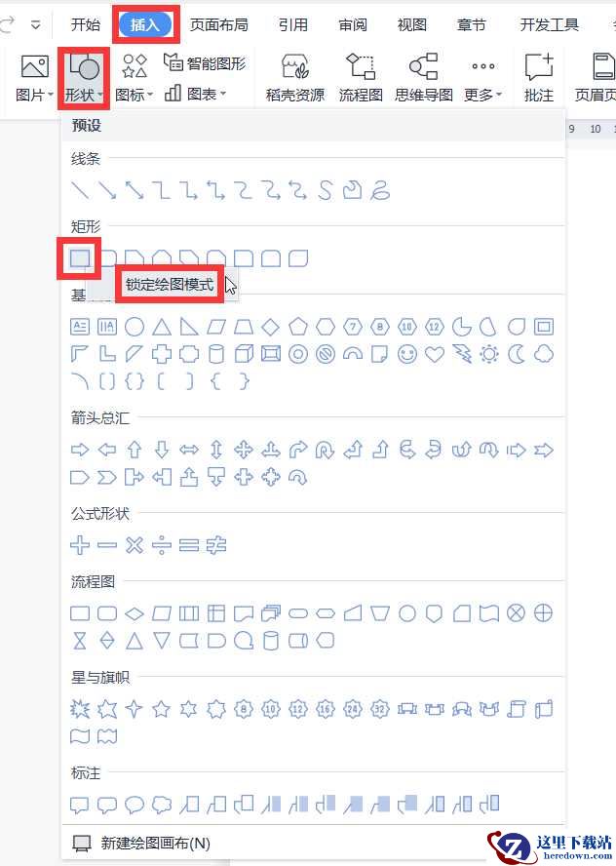Screen dimensions: 616x866
Task: Click the lightning bolt shape
Action: [461, 354]
